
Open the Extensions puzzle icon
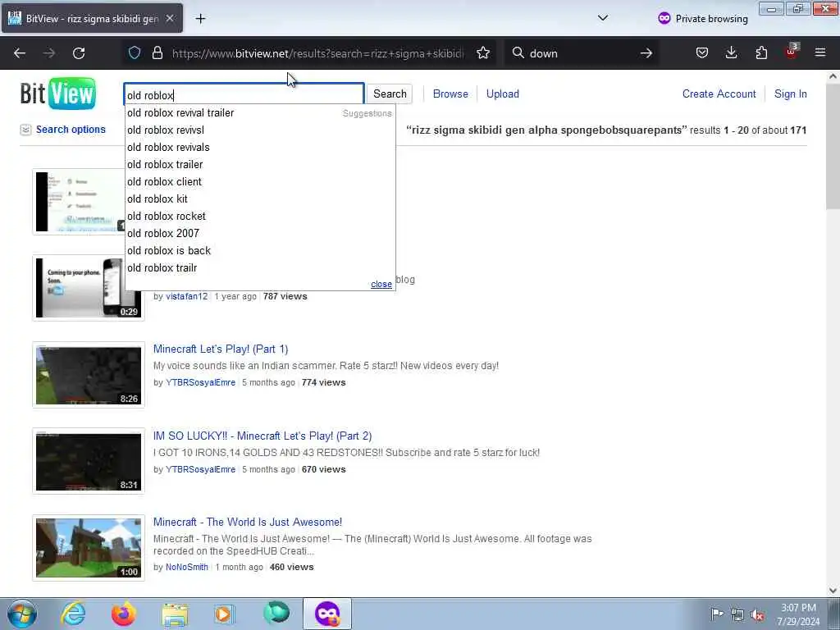click(761, 52)
